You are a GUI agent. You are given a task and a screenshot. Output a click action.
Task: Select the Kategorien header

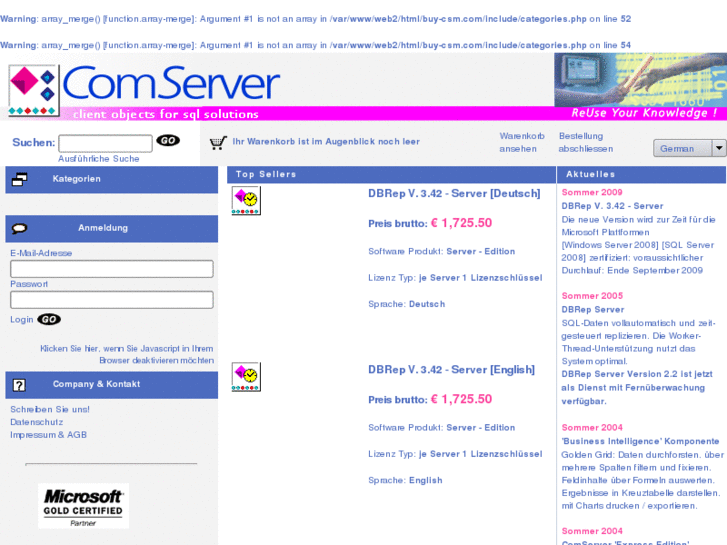(x=112, y=180)
